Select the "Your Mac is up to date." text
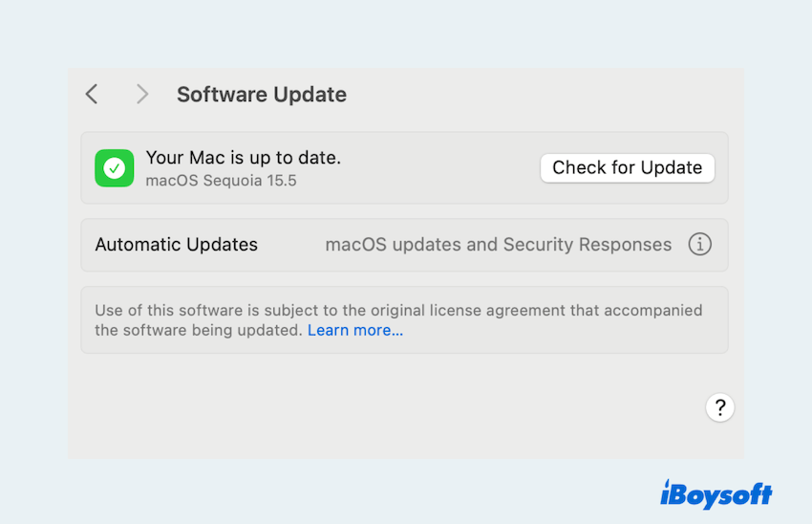 (243, 158)
